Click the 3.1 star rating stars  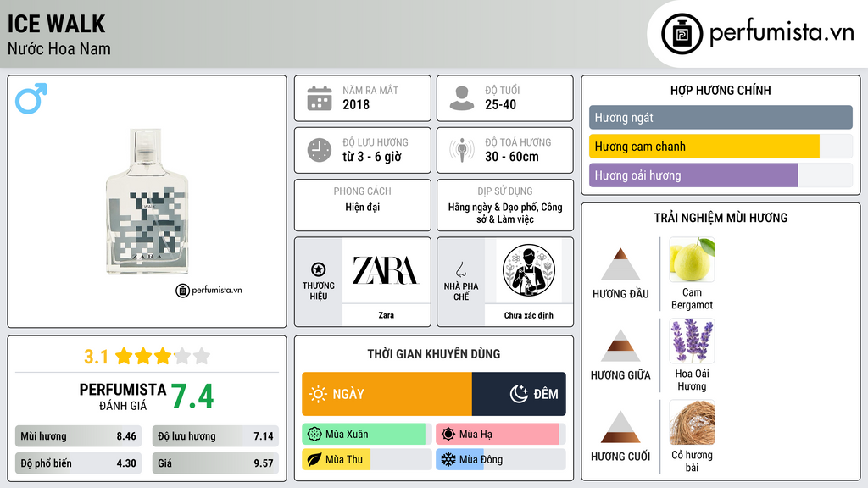(163, 356)
